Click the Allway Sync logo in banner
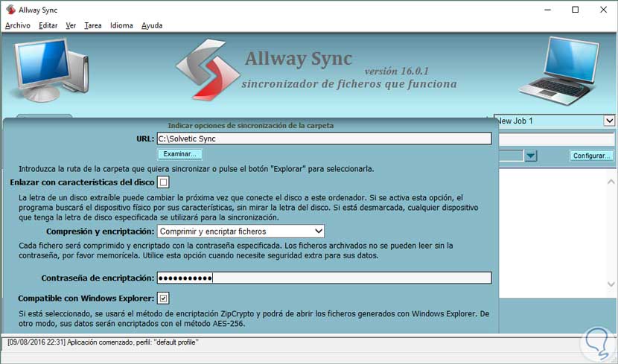 pyautogui.click(x=208, y=69)
